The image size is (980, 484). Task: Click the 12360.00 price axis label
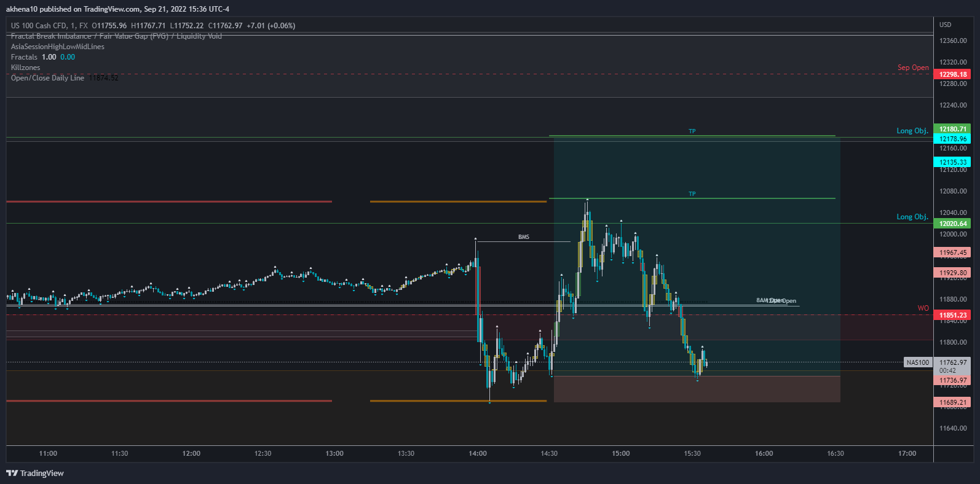tap(953, 41)
